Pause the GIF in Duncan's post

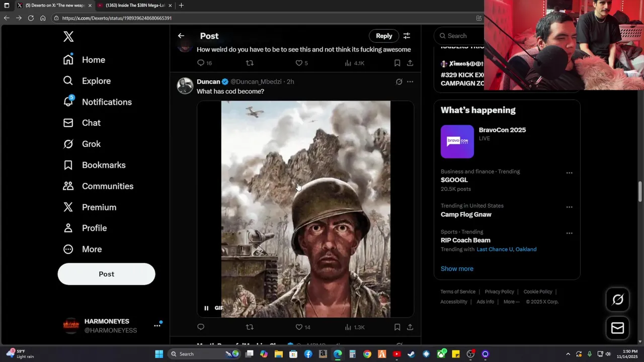[x=206, y=308]
